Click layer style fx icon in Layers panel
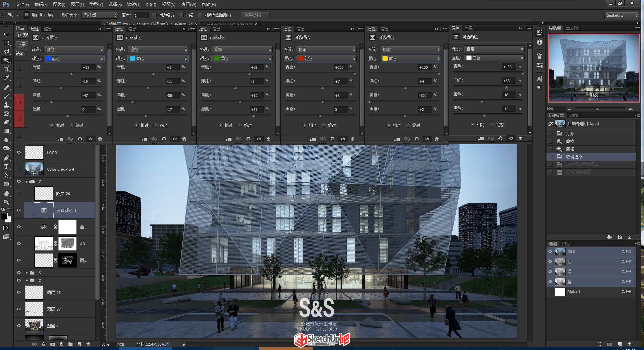Viewport: 644px width, 350px height. tap(43, 344)
